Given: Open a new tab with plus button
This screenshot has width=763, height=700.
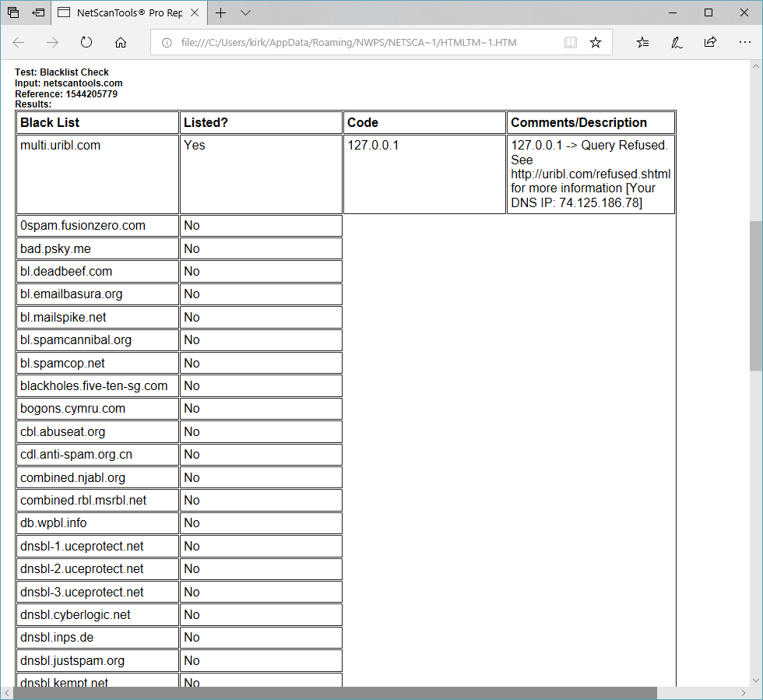Looking at the screenshot, I should tap(220, 12).
